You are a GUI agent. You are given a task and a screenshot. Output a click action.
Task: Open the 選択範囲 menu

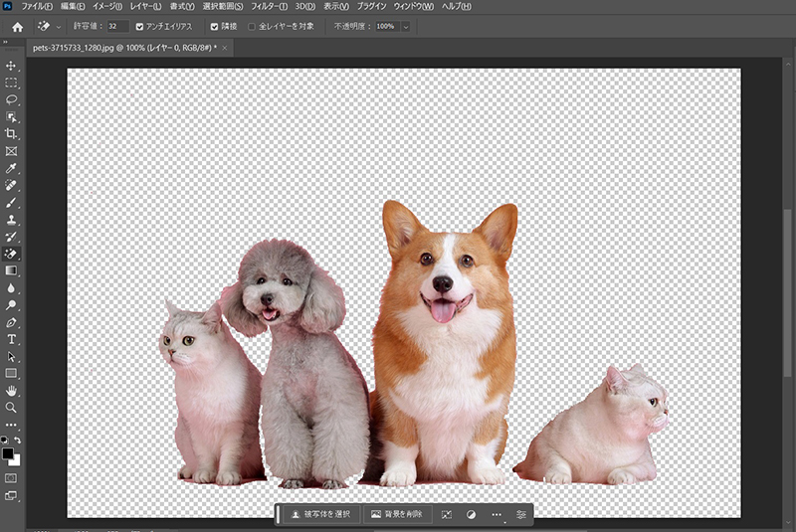pyautogui.click(x=223, y=6)
